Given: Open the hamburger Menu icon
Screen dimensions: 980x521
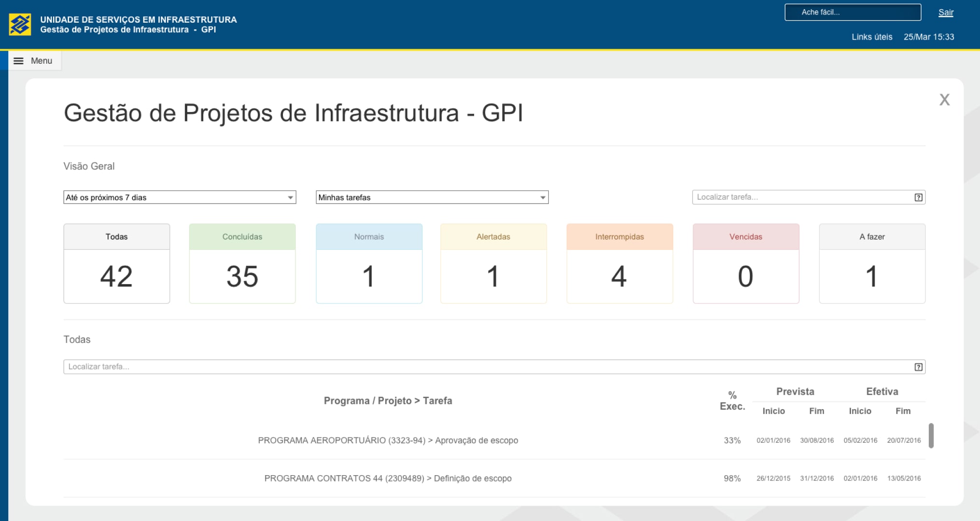Looking at the screenshot, I should (x=18, y=61).
